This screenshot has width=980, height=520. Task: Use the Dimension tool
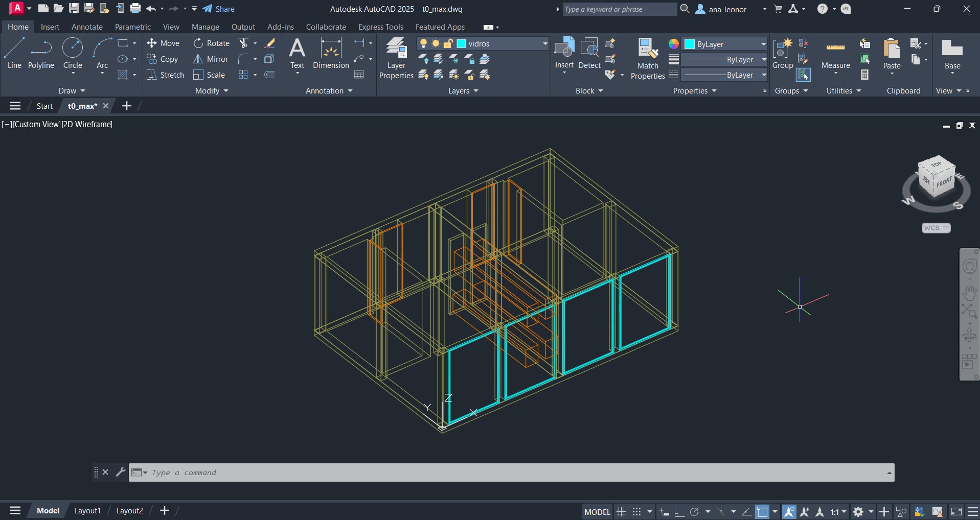pos(331,54)
